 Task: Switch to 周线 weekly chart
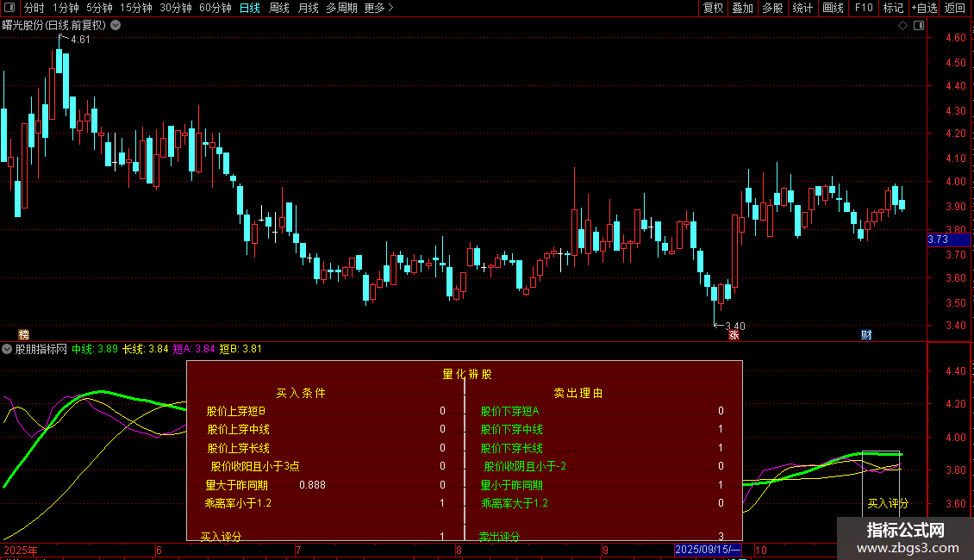coord(279,8)
